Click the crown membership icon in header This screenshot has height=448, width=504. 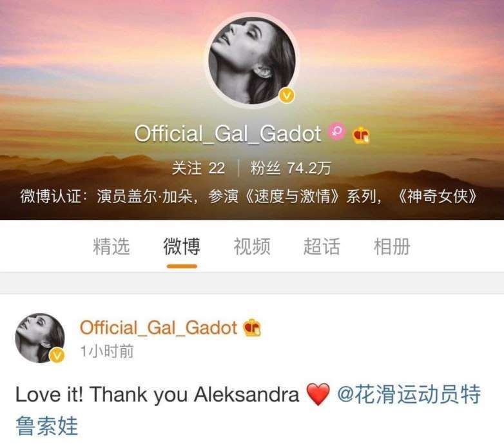point(361,135)
